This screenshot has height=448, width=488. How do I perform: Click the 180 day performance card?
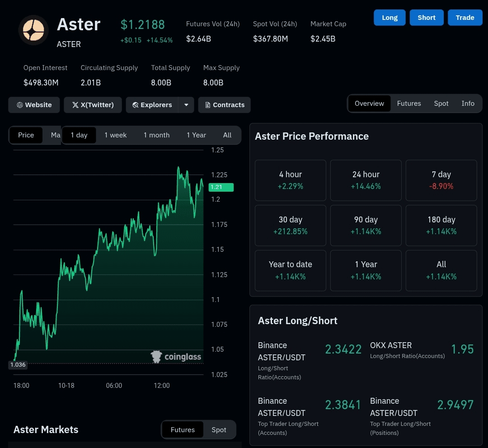[441, 226]
